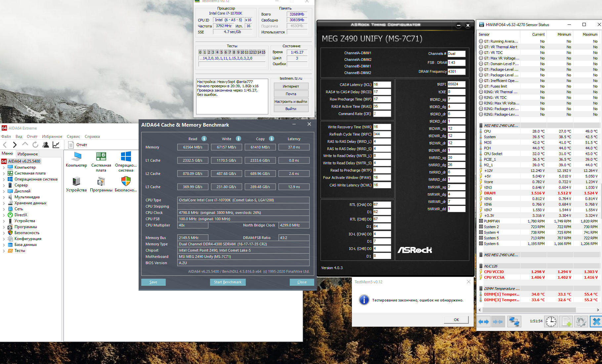This screenshot has width=602, height=364.
Task: Switch to the Меню sidebar tab
Action: (x=7, y=154)
